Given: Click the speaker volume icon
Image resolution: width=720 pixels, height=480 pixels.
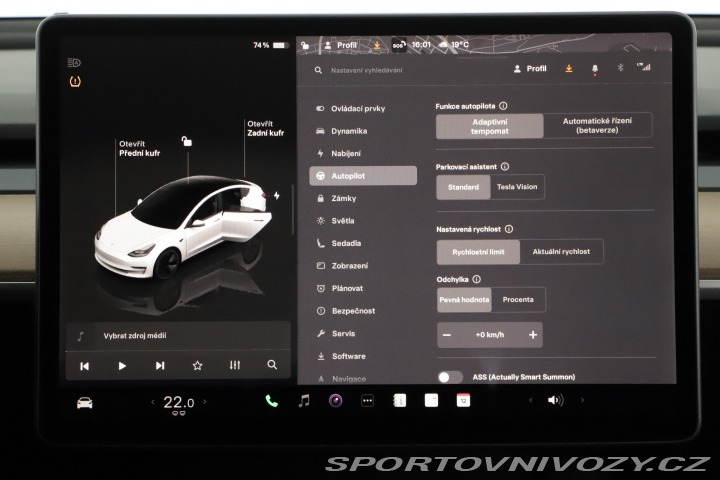Looking at the screenshot, I should (555, 400).
